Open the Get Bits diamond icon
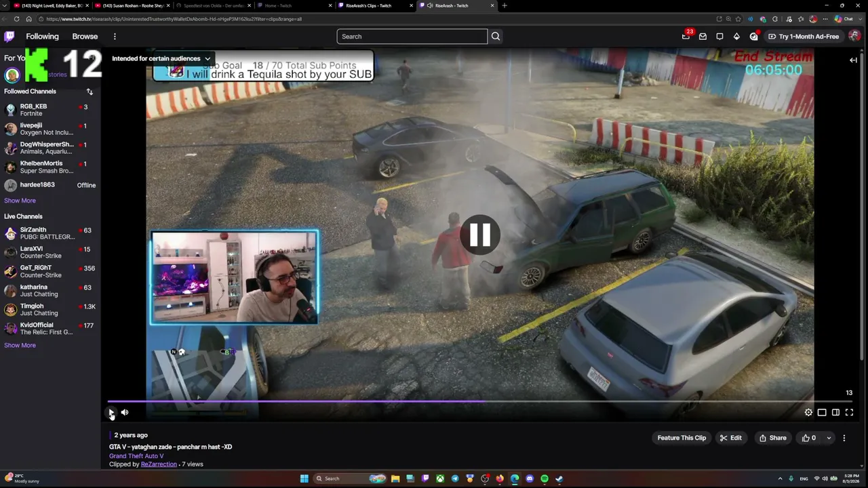Image resolution: width=868 pixels, height=488 pixels. point(736,37)
